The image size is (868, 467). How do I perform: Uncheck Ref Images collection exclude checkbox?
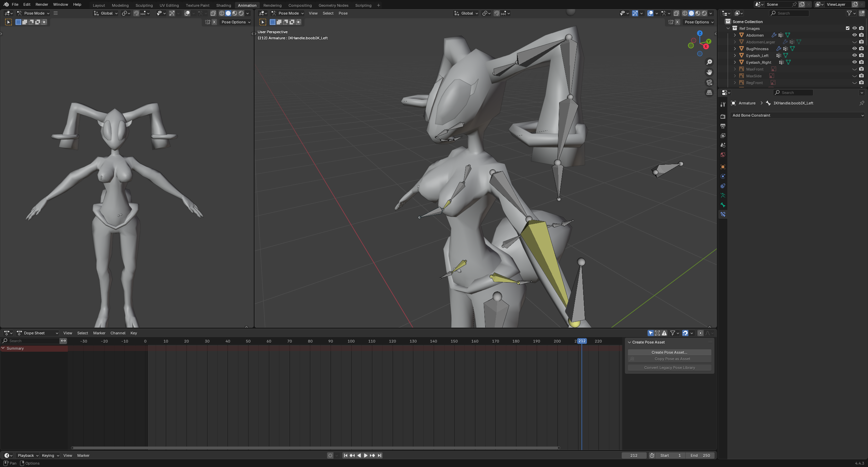848,28
